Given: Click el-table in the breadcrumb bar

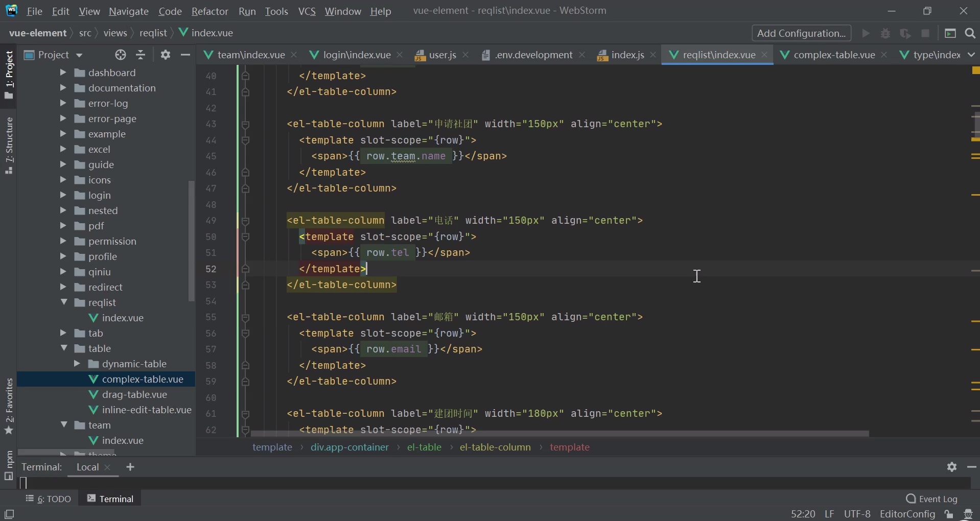Looking at the screenshot, I should click(424, 447).
